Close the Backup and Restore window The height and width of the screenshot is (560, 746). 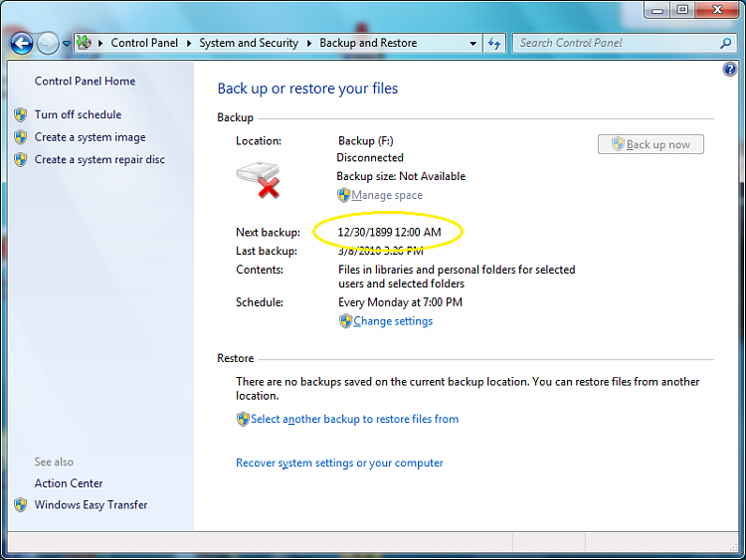(717, 10)
